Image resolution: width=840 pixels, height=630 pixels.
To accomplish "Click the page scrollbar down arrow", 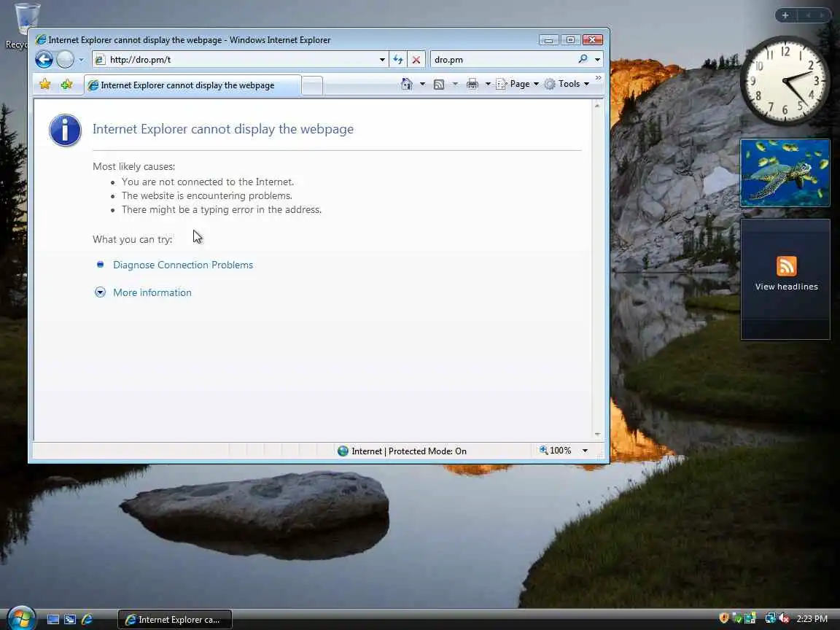I will pos(597,435).
